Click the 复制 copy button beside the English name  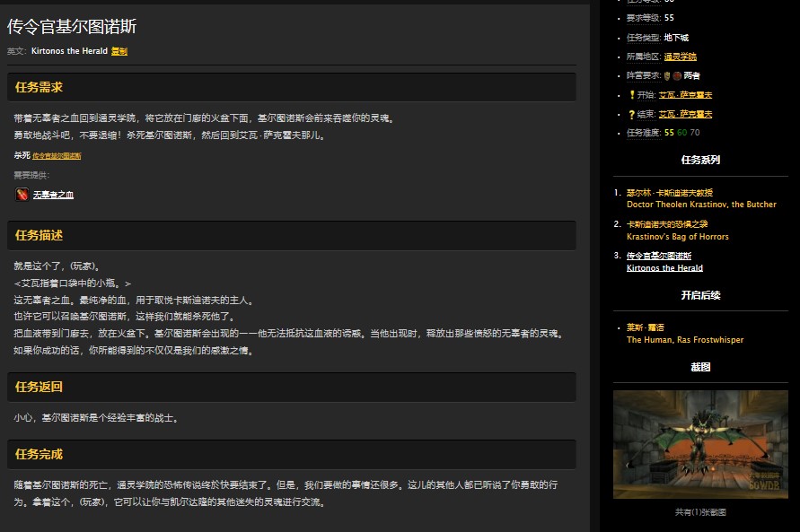coord(121,51)
